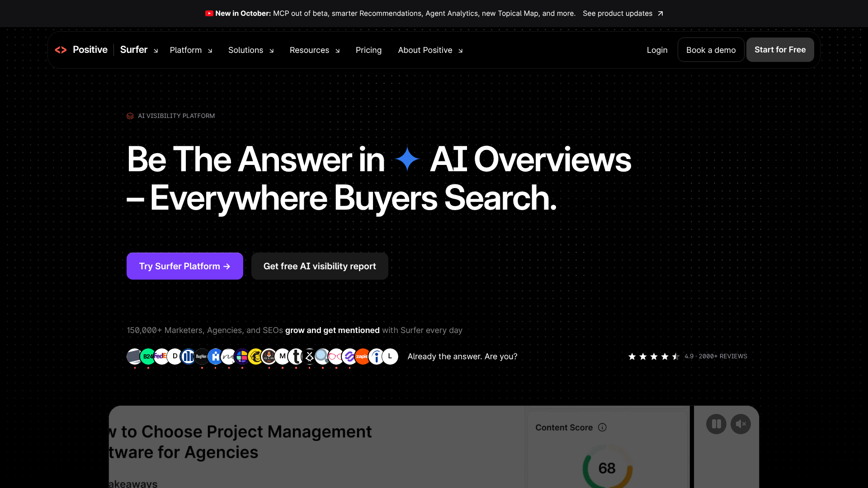Click the AI Visibility Platform stack icon
Screen dimensions: 868x488
pyautogui.click(x=130, y=116)
